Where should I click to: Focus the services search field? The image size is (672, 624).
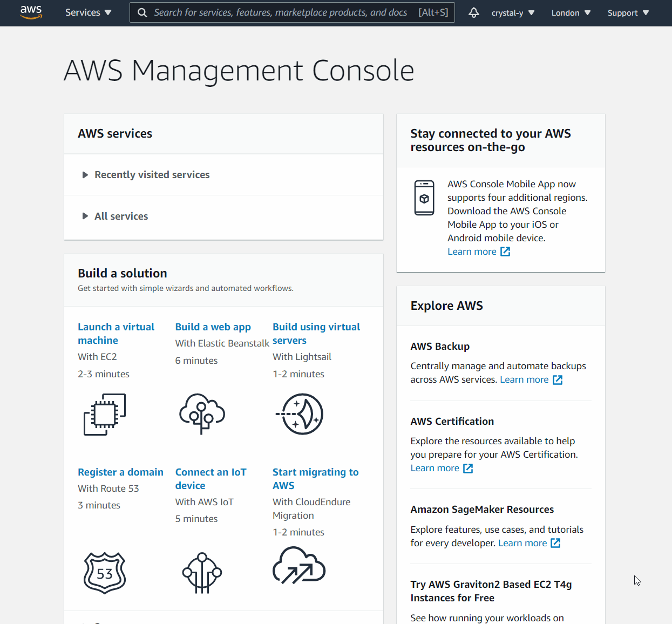point(292,12)
